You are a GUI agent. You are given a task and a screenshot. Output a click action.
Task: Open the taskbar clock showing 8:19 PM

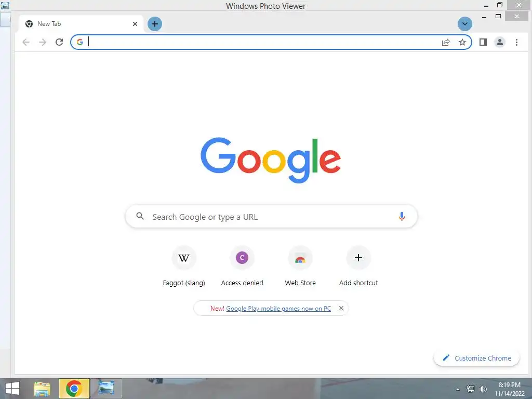pyautogui.click(x=509, y=389)
